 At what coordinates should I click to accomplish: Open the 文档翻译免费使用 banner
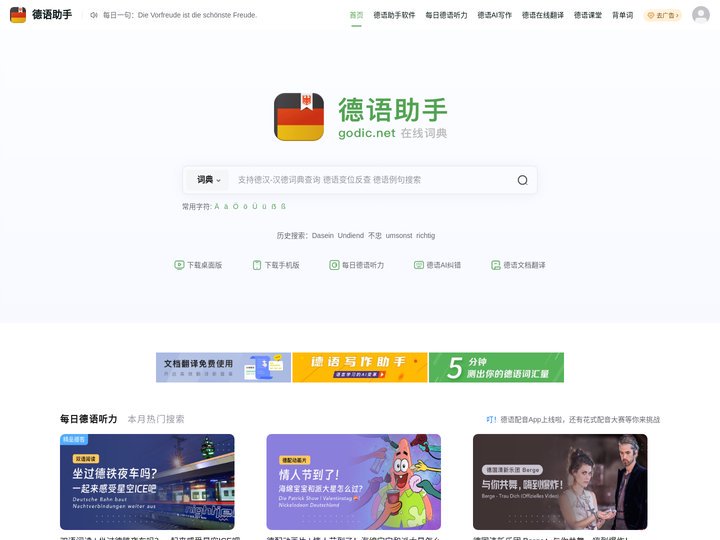223,367
